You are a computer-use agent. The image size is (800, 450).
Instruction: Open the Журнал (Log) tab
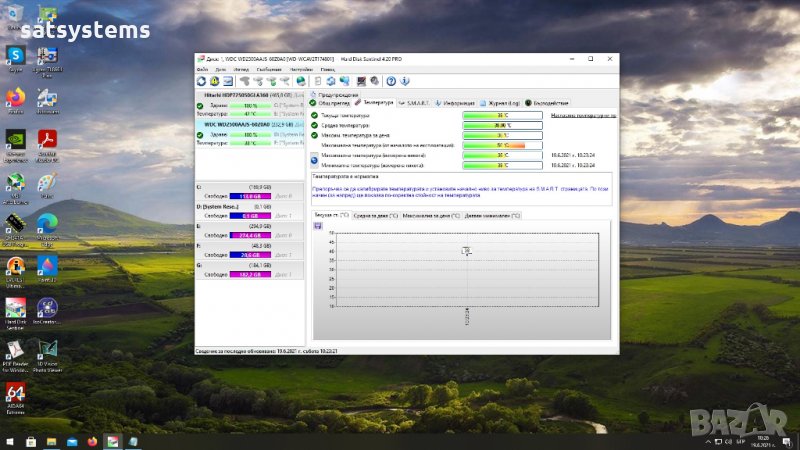[503, 103]
